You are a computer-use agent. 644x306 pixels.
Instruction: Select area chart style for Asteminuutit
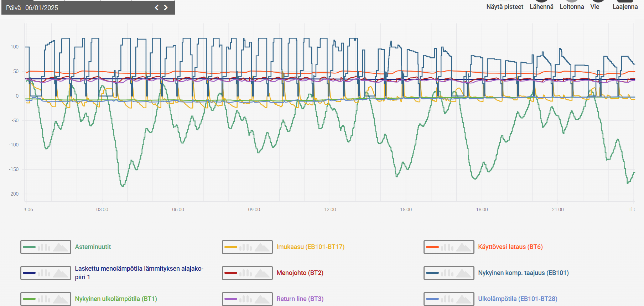(60, 247)
